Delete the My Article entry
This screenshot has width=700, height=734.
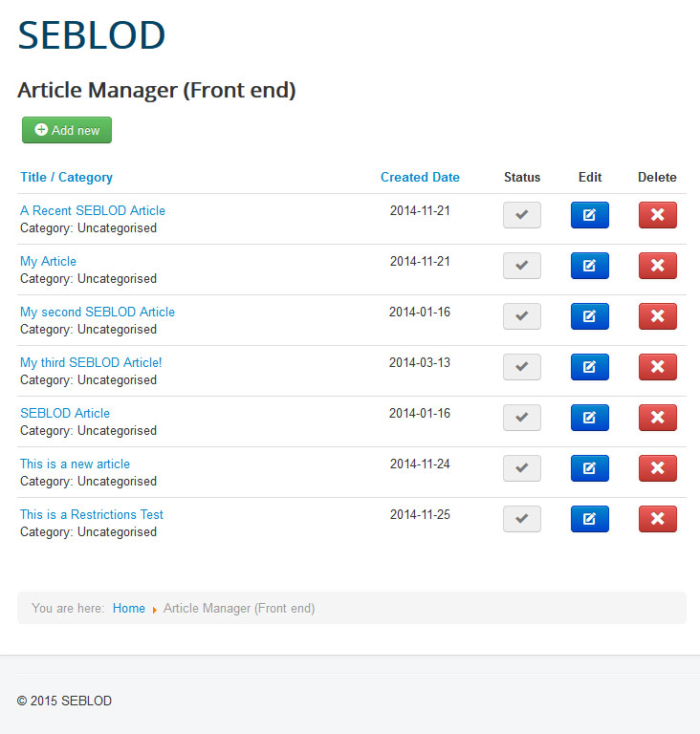tap(657, 266)
